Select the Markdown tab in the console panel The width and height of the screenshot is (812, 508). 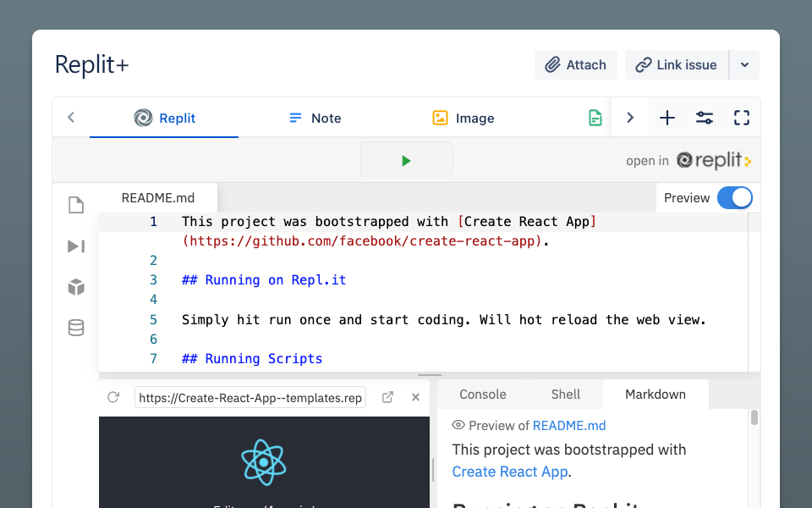656,394
